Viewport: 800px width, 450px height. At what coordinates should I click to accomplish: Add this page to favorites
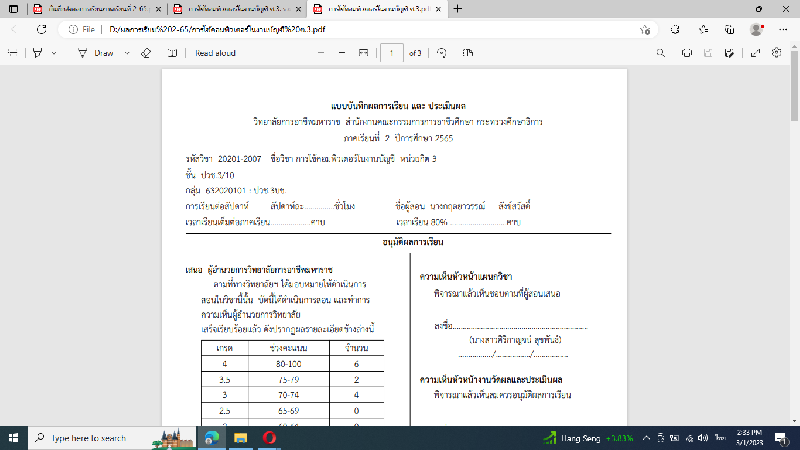coord(645,30)
